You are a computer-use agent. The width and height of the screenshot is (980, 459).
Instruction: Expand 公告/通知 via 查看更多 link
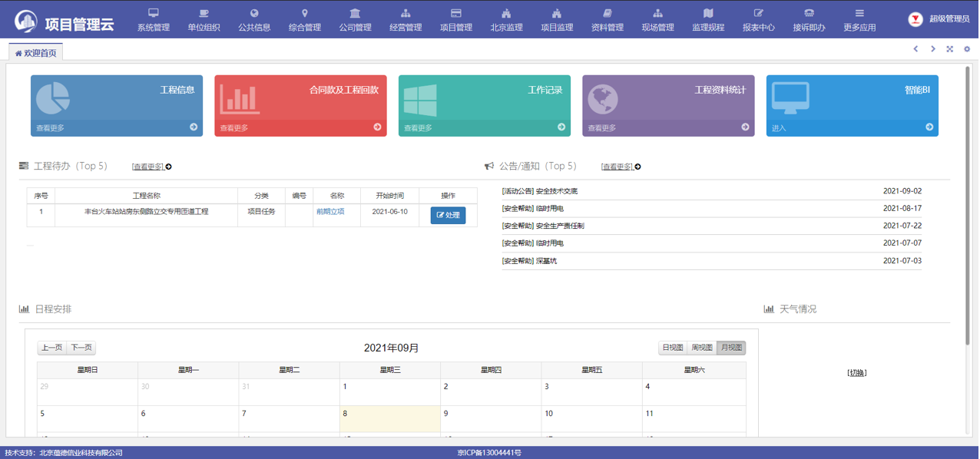point(617,167)
